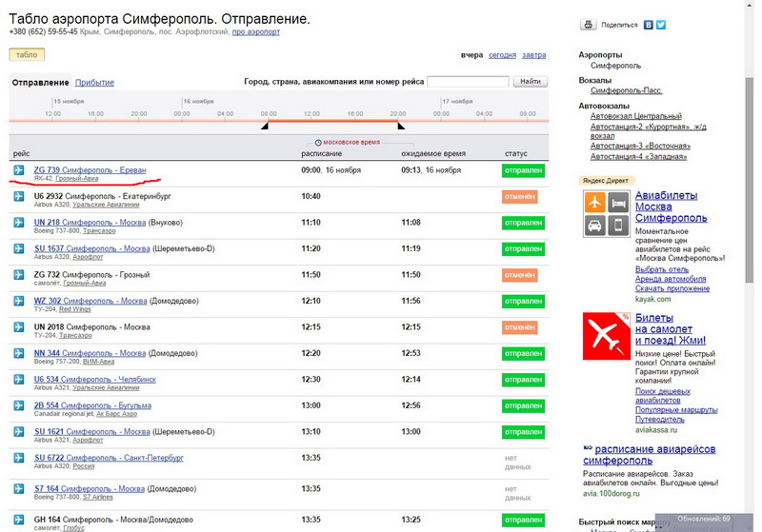Open 'про аэропорт' link
The height and width of the screenshot is (532, 762).
[x=255, y=31]
